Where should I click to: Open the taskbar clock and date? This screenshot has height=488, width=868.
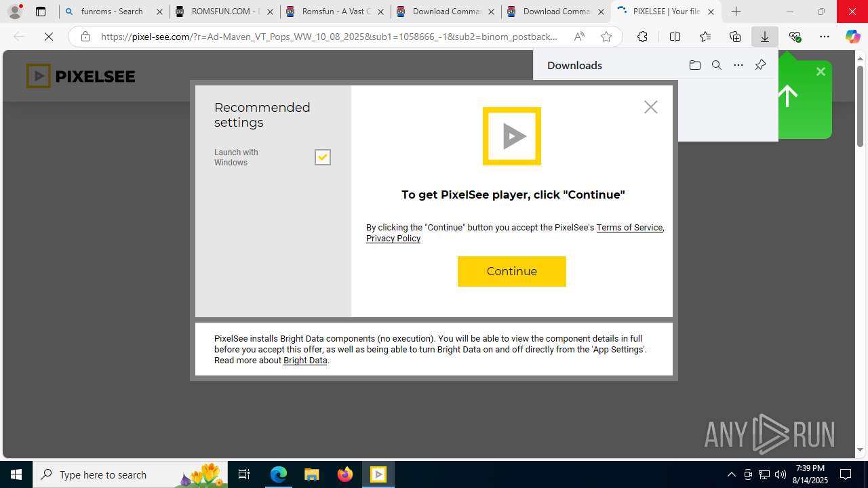click(811, 474)
